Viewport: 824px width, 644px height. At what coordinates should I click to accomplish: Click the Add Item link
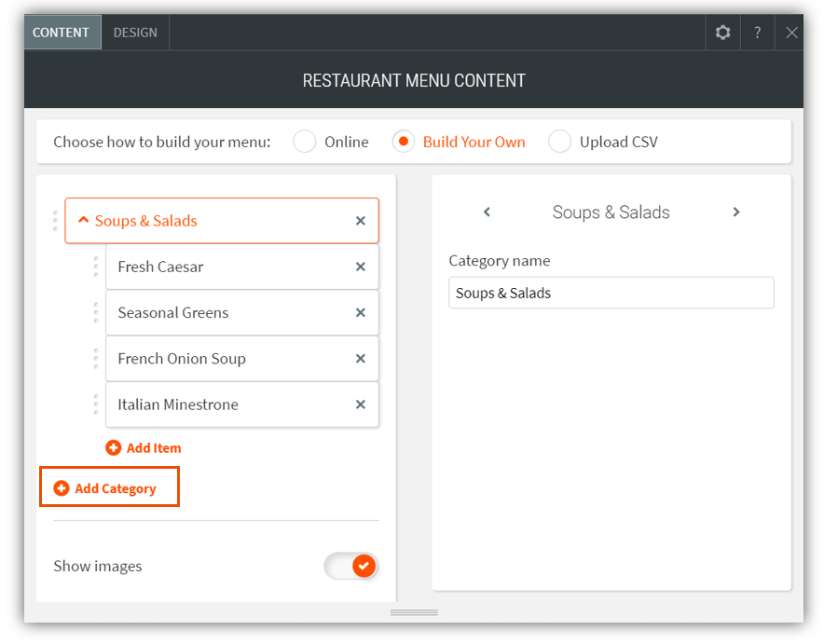click(144, 448)
